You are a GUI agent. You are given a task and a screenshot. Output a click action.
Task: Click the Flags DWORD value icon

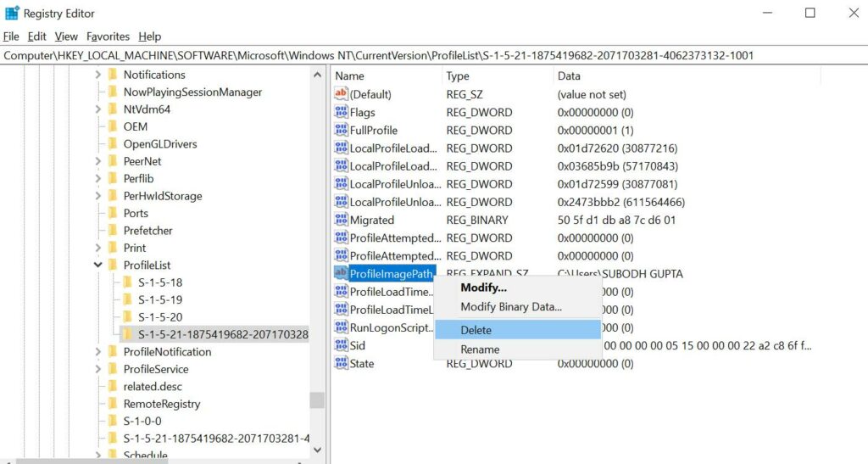tap(341, 112)
